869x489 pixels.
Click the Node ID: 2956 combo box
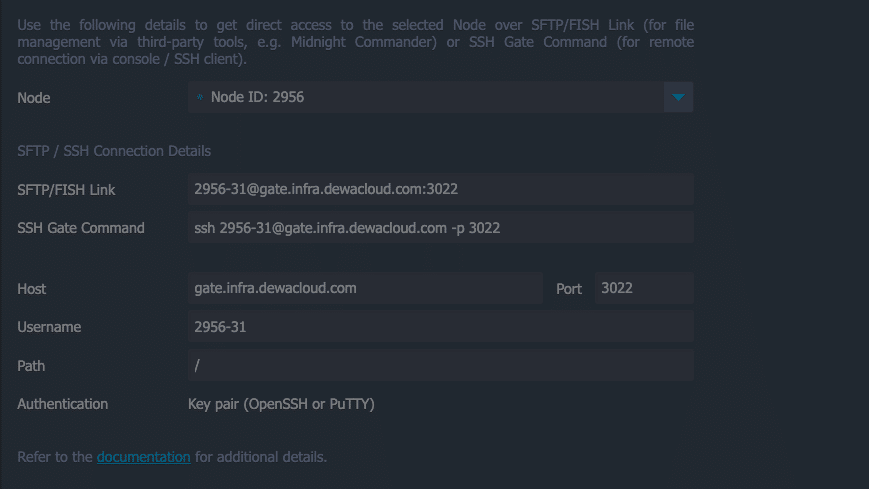[x=441, y=97]
